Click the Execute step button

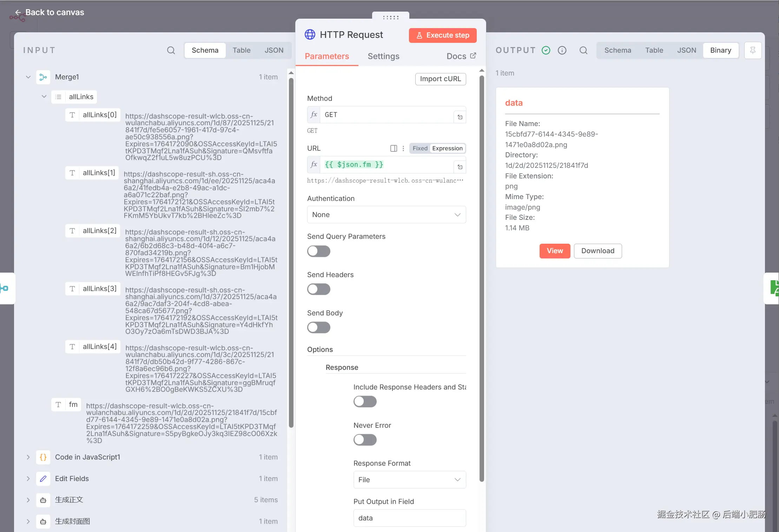tap(443, 35)
